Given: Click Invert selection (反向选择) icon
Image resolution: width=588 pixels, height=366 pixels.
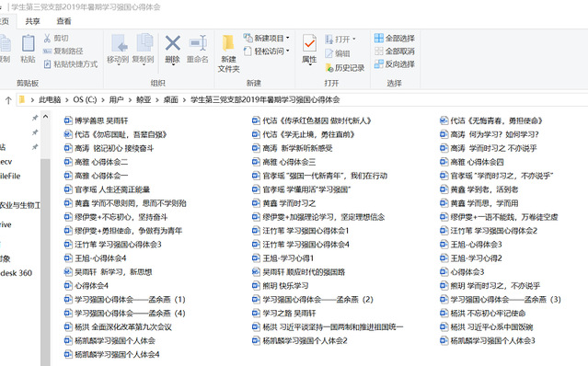Looking at the screenshot, I should pyautogui.click(x=379, y=64).
